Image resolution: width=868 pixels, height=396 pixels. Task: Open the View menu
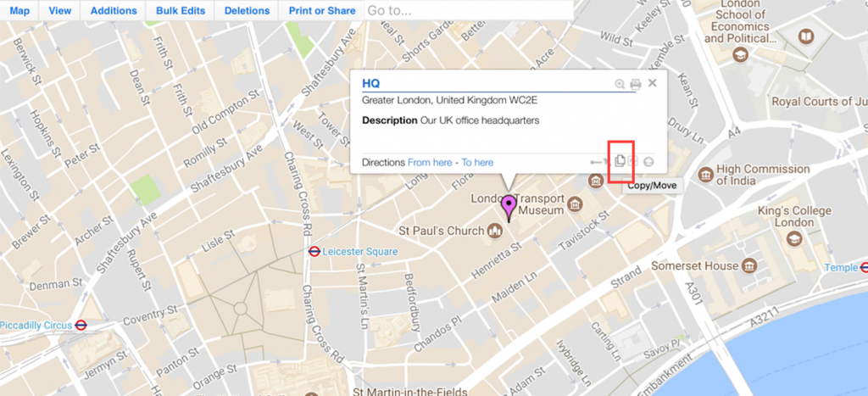coord(60,10)
